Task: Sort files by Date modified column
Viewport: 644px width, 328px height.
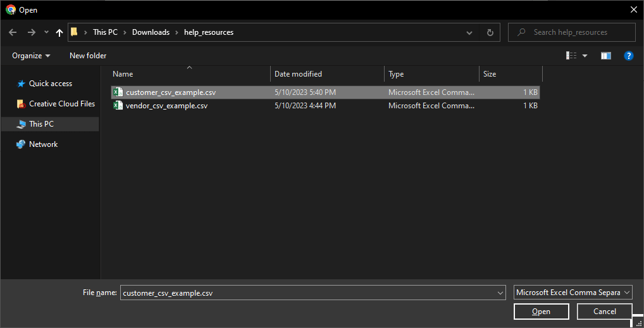Action: point(298,74)
